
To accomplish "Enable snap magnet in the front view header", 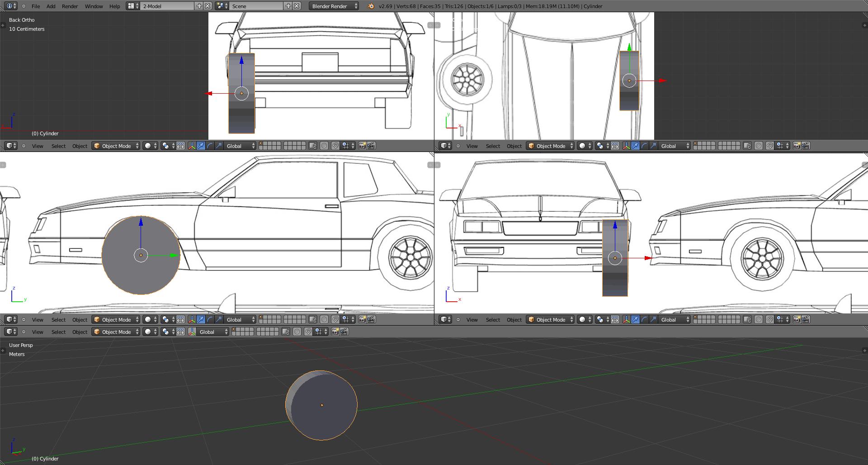I will [769, 320].
